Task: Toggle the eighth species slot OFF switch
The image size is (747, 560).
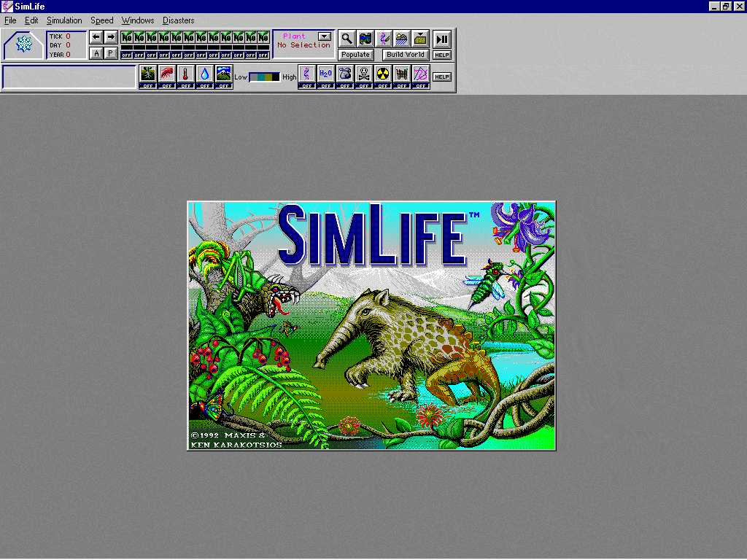Action: pos(214,55)
